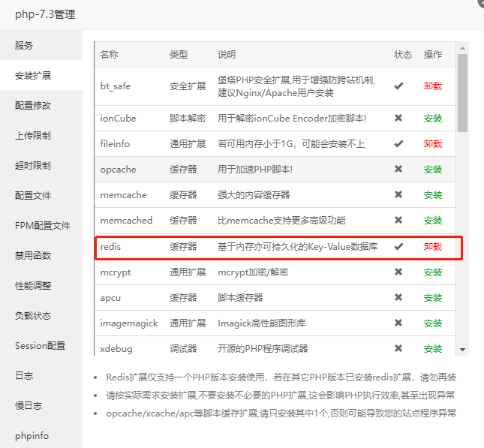The width and height of the screenshot is (484, 448).
Task: Click 名称 column header
Action: point(109,55)
